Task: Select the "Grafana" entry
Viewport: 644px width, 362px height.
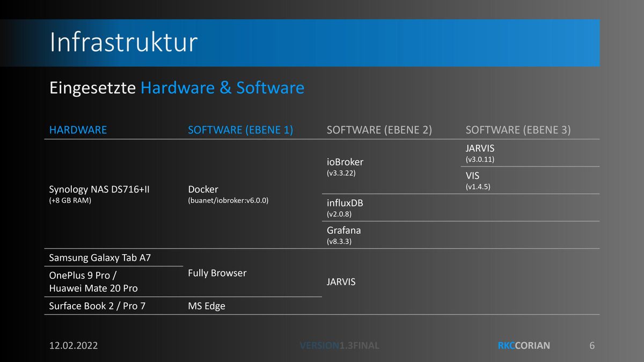Action: pyautogui.click(x=344, y=231)
